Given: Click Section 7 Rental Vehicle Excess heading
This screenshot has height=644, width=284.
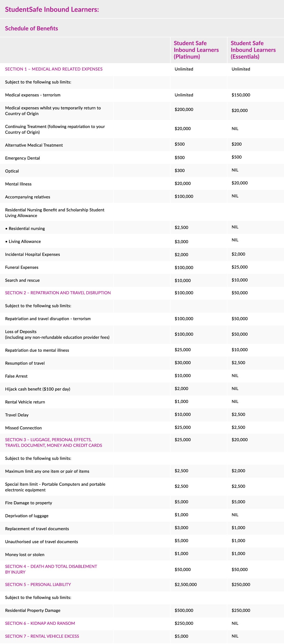Looking at the screenshot, I should [x=42, y=636].
